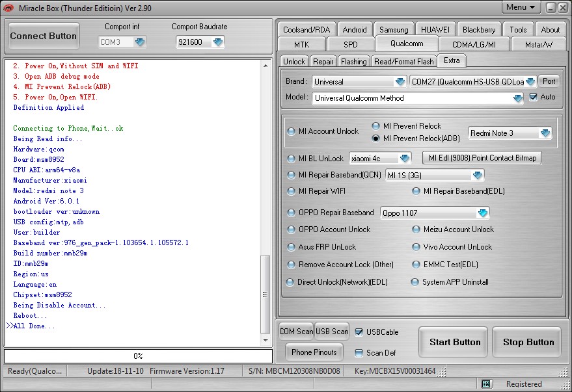Choose OPPO Account Unlock option
This screenshot has width=572, height=392.
tap(291, 229)
